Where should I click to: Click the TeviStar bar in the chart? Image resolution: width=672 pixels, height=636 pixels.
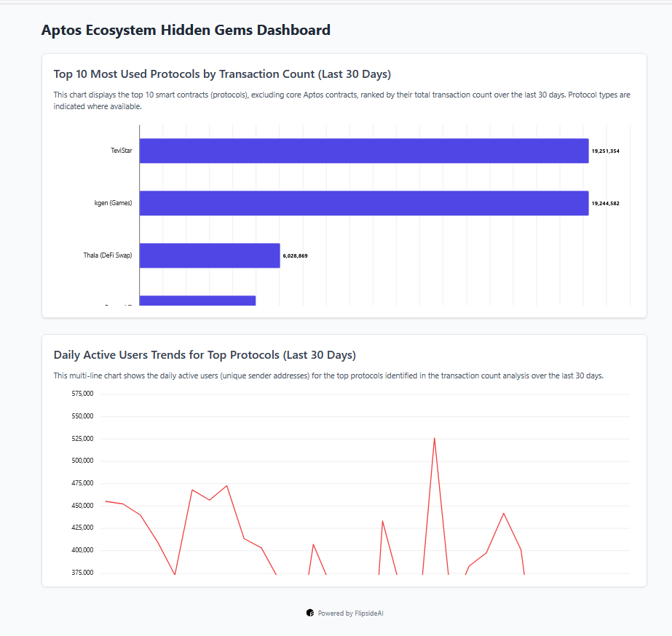click(x=364, y=151)
